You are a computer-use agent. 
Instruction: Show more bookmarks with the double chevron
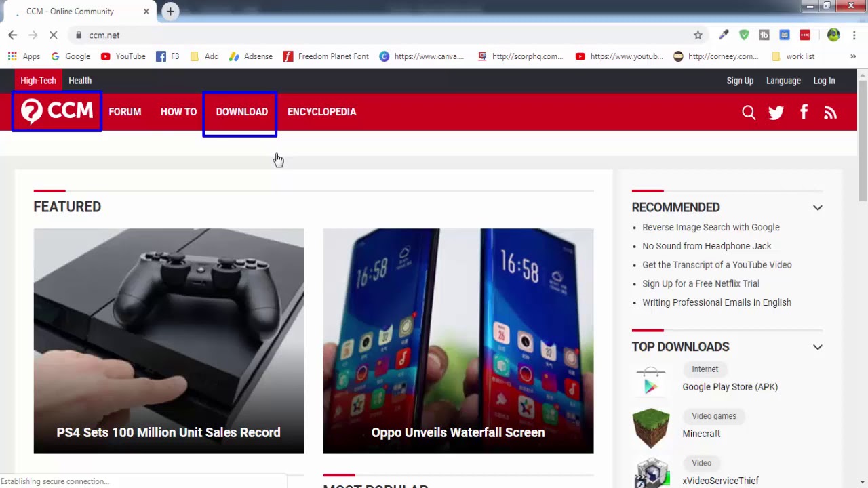coord(852,56)
